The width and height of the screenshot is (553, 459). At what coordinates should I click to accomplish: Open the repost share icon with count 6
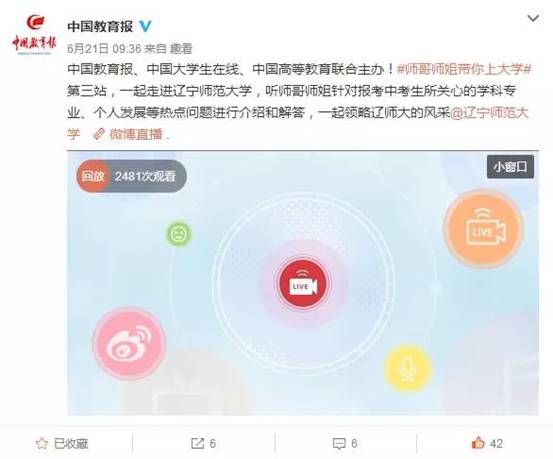tap(203, 443)
